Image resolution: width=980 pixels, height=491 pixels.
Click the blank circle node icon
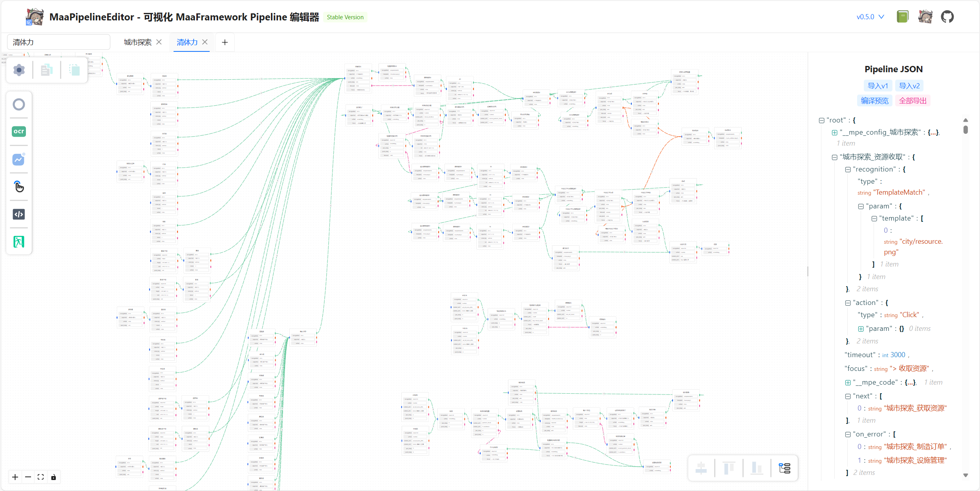[19, 104]
